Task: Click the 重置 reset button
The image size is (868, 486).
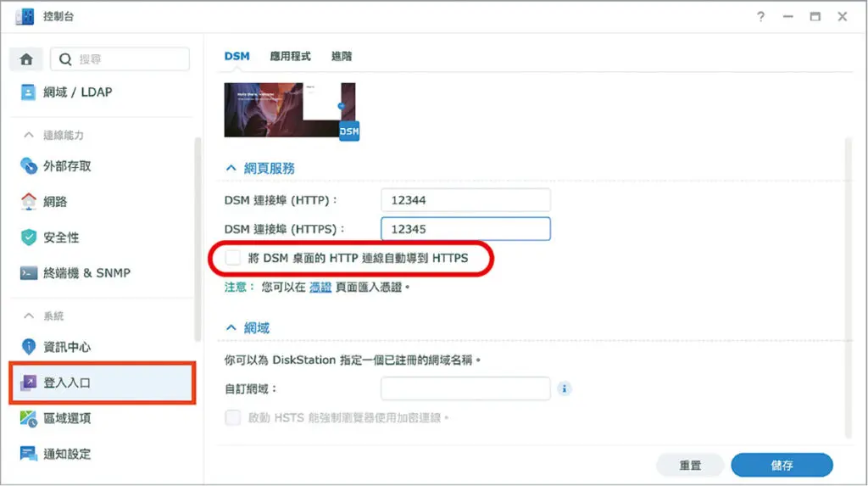Action: click(x=690, y=465)
